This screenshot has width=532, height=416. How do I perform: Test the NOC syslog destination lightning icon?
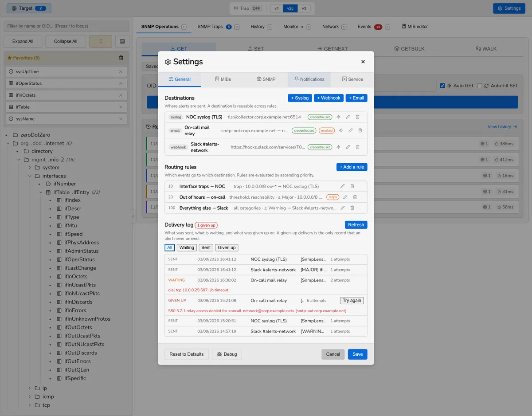pos(338,117)
